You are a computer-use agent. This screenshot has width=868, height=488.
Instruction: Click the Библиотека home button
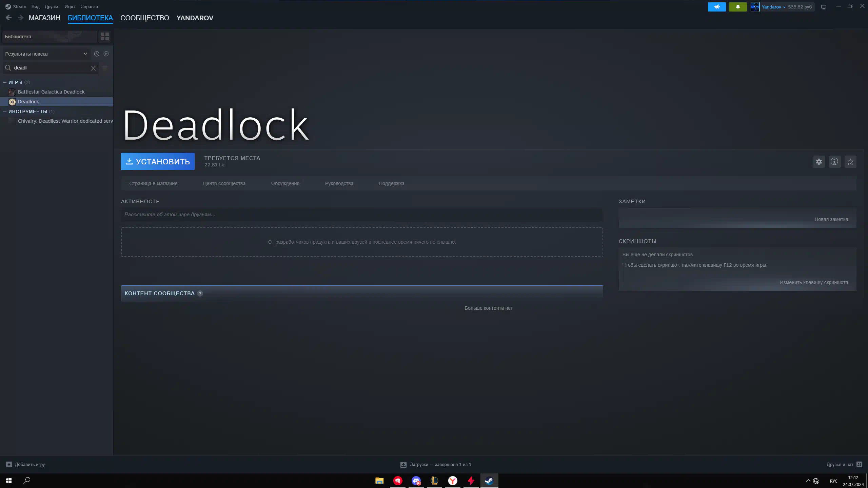pyautogui.click(x=50, y=37)
